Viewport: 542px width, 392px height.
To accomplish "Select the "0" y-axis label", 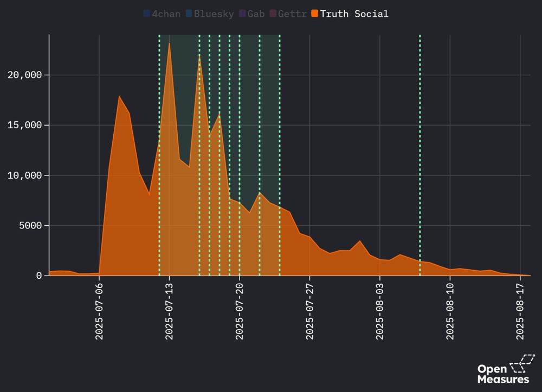I will pos(39,276).
